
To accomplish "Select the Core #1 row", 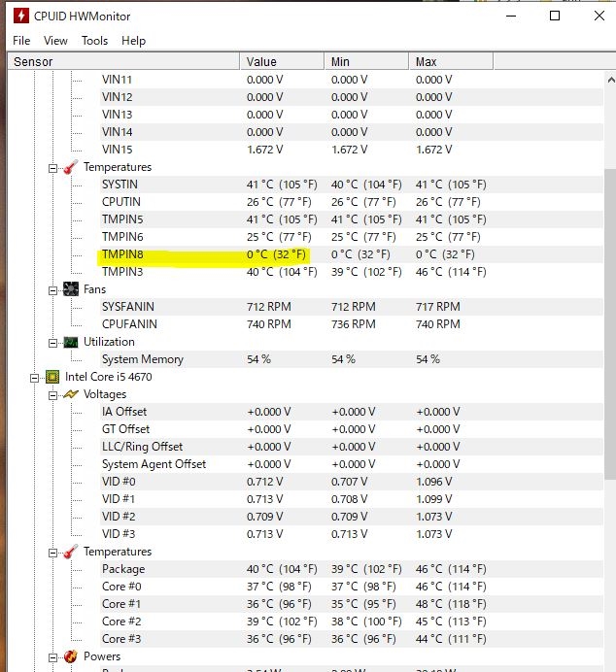I will pyautogui.click(x=352, y=604).
